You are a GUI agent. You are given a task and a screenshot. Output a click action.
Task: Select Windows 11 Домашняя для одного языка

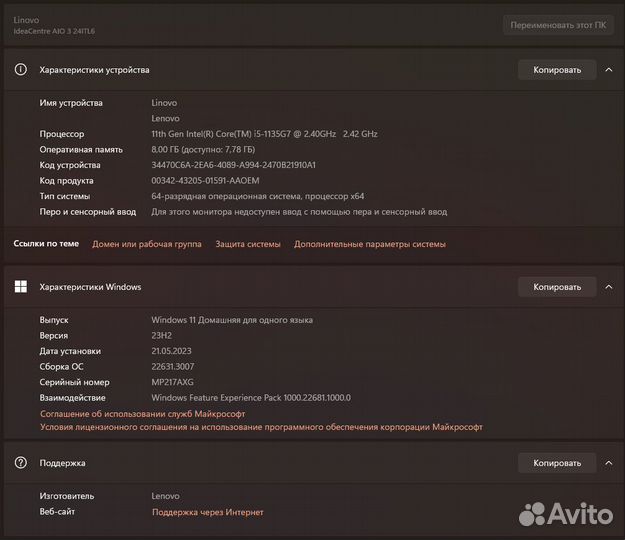(232, 320)
